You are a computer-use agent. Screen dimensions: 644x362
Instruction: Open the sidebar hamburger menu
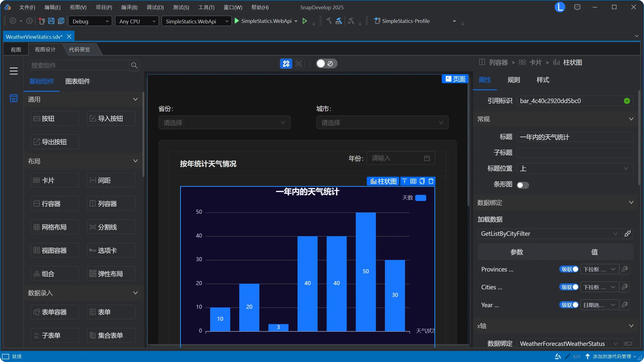coord(14,71)
